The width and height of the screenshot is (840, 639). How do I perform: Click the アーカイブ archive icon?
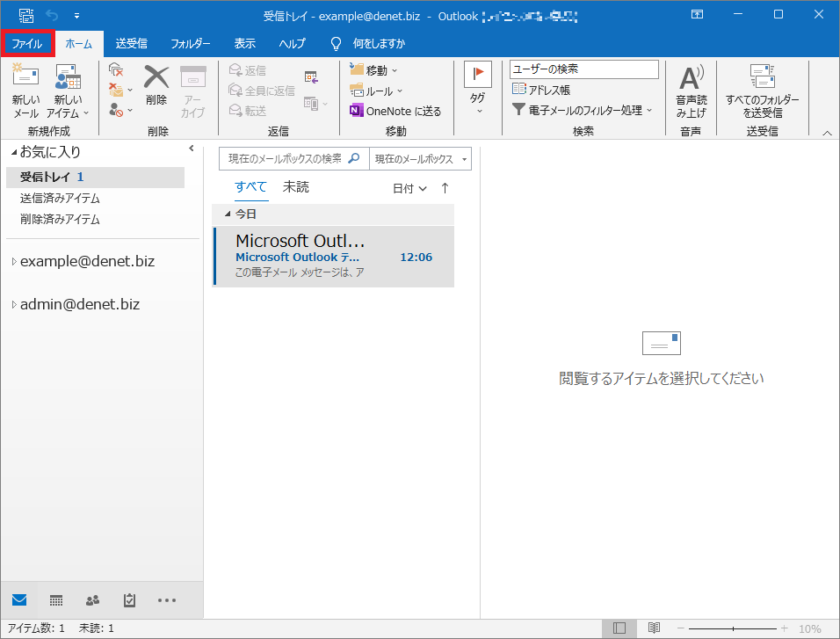pos(192,91)
